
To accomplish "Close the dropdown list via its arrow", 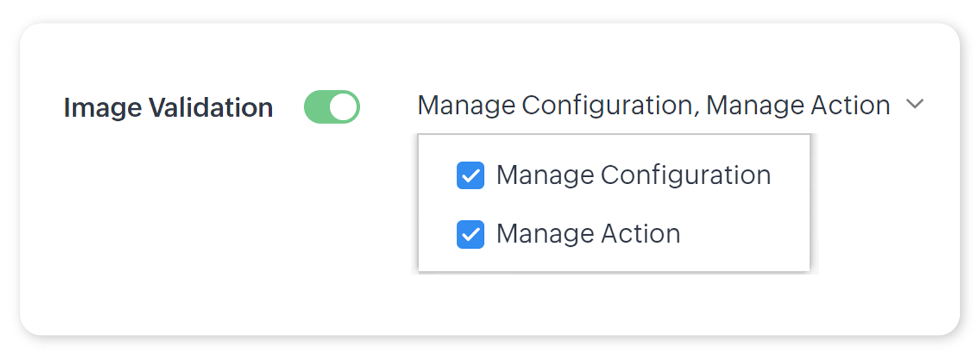I will 914,104.
